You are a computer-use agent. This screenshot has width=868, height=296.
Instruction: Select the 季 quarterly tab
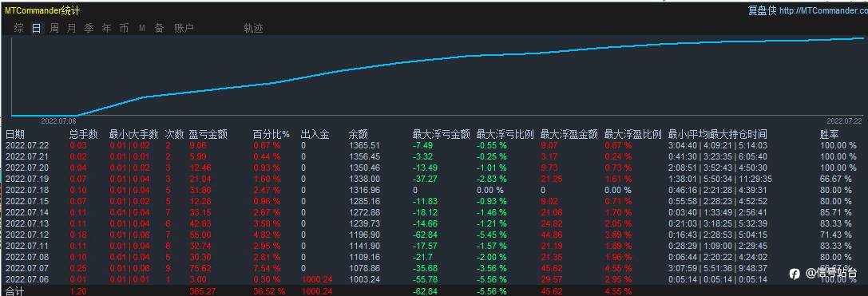[89, 28]
